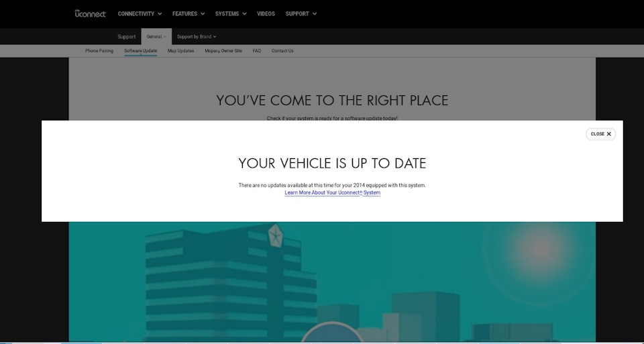This screenshot has height=344, width=644.
Task: Follow Learn More About Your Uconnect System
Action: 332,192
